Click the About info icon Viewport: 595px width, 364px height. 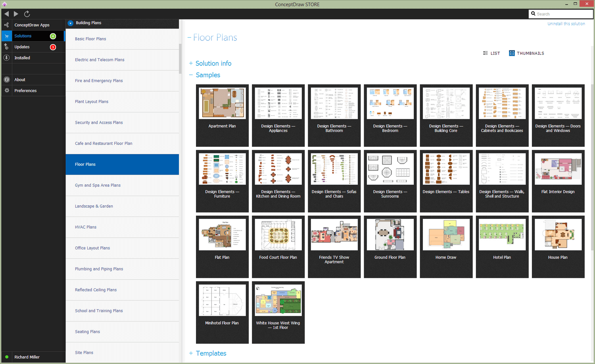click(x=6, y=80)
